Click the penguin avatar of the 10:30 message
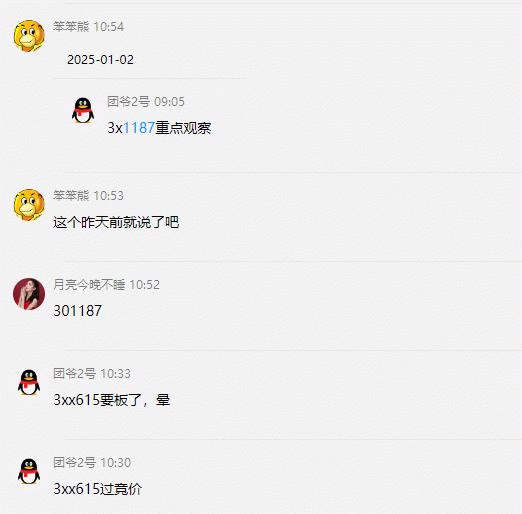 coord(29,471)
